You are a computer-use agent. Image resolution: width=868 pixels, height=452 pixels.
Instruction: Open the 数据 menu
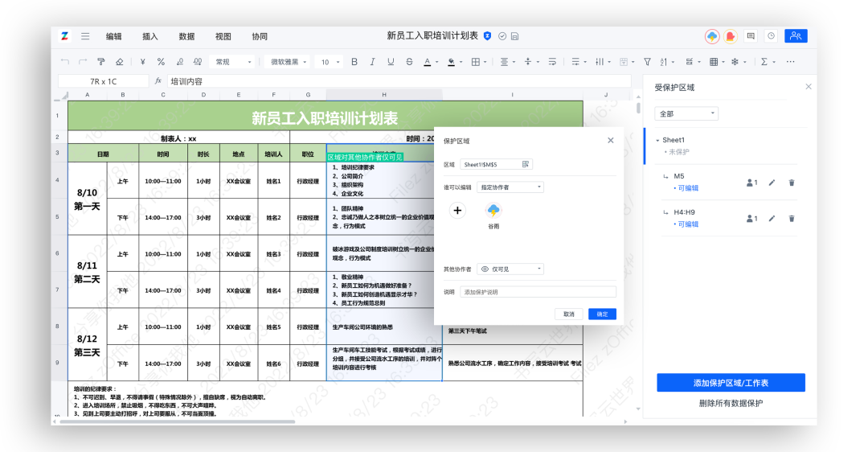pyautogui.click(x=186, y=36)
